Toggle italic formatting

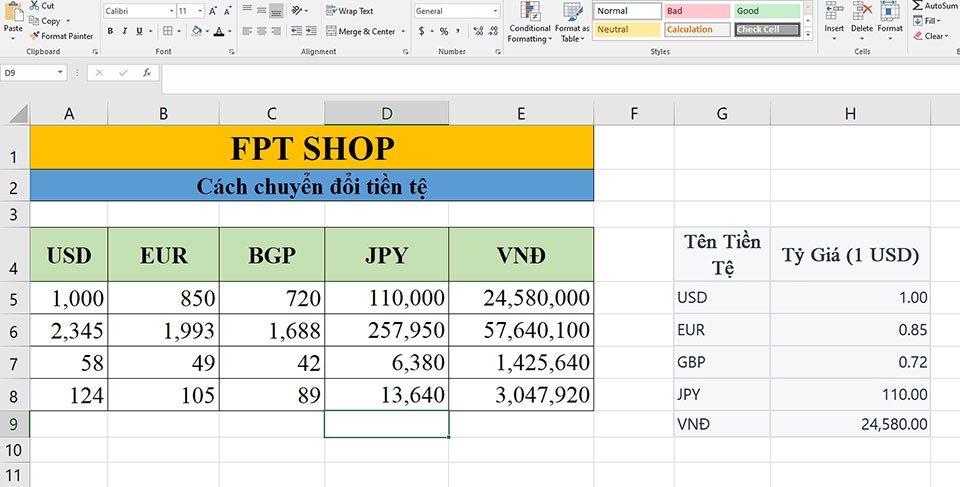[125, 31]
